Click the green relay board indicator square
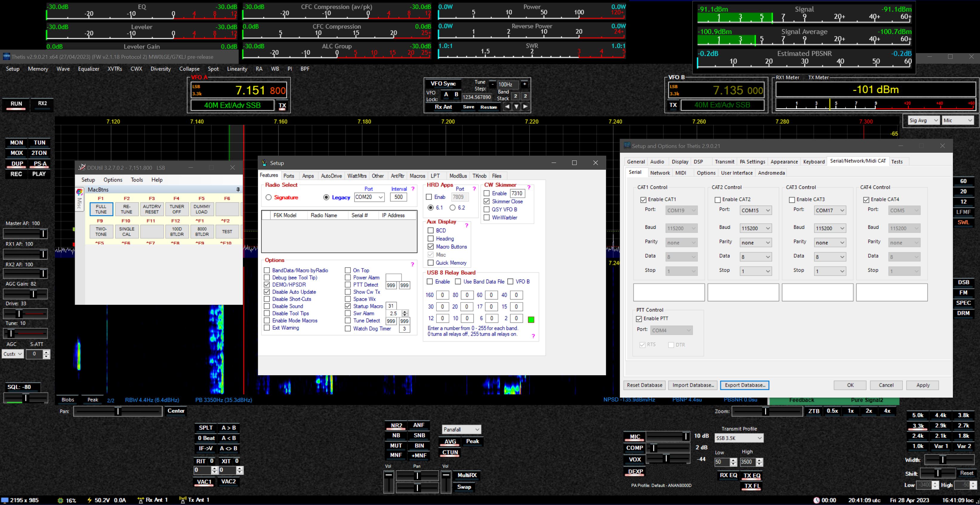The height and width of the screenshot is (505, 980). coord(531,319)
